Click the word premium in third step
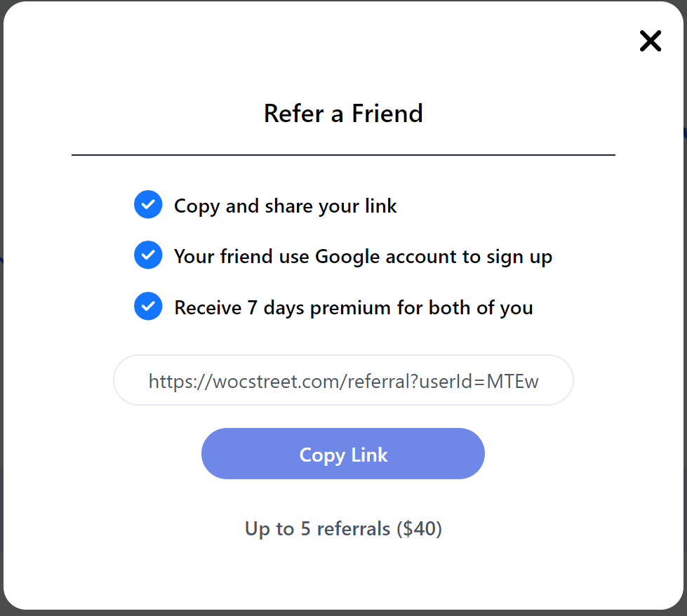The image size is (687, 616). 350,309
